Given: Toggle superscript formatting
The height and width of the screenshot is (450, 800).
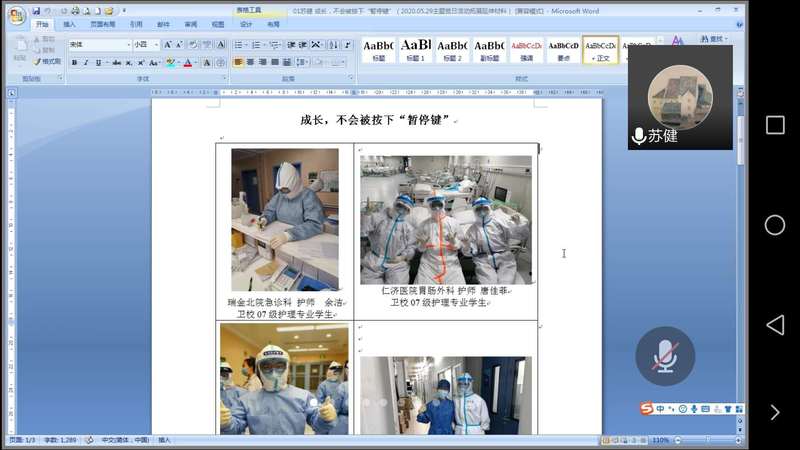Looking at the screenshot, I should (x=141, y=63).
